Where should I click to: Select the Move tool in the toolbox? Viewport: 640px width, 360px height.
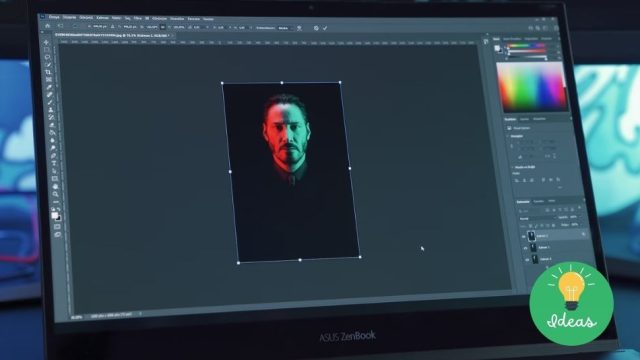point(46,42)
